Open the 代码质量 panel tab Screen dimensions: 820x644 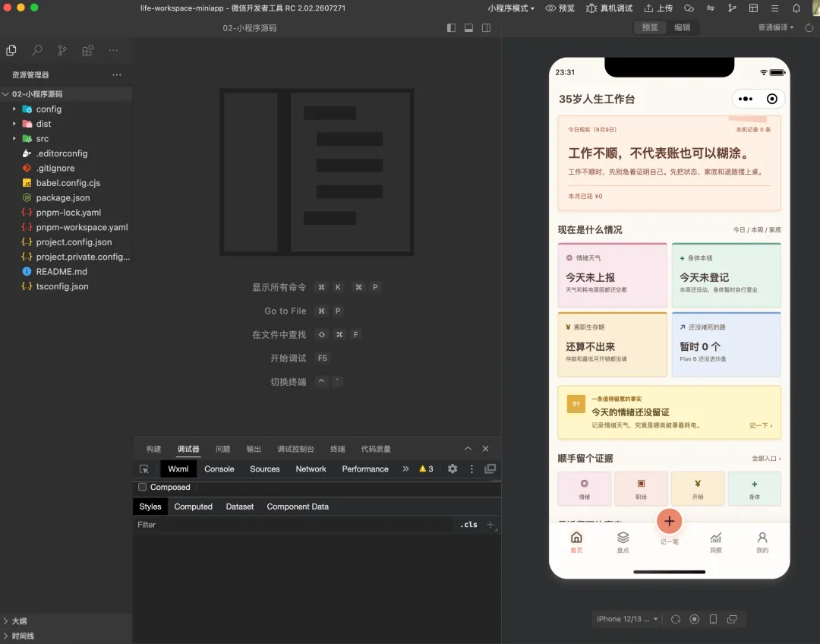376,449
